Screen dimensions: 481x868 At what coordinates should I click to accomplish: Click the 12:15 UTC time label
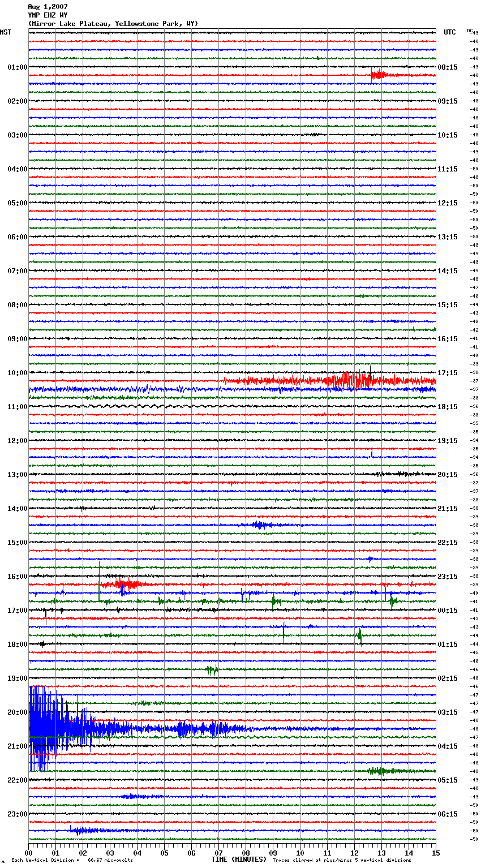[448, 203]
